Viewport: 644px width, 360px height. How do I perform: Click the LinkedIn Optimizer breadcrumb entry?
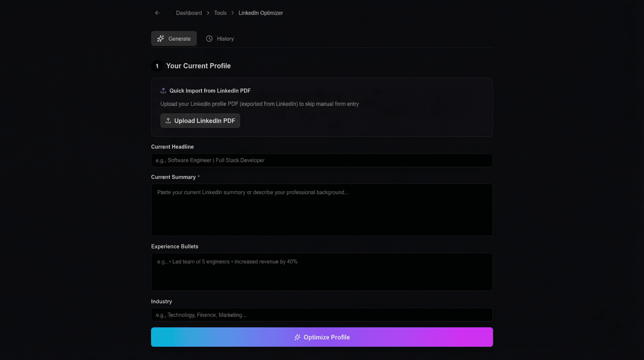pyautogui.click(x=261, y=13)
